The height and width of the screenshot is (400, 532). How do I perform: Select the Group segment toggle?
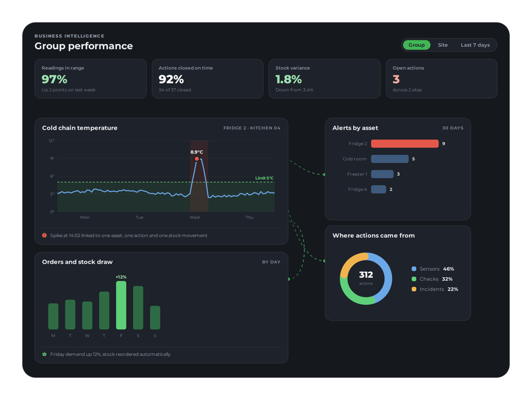(x=416, y=45)
